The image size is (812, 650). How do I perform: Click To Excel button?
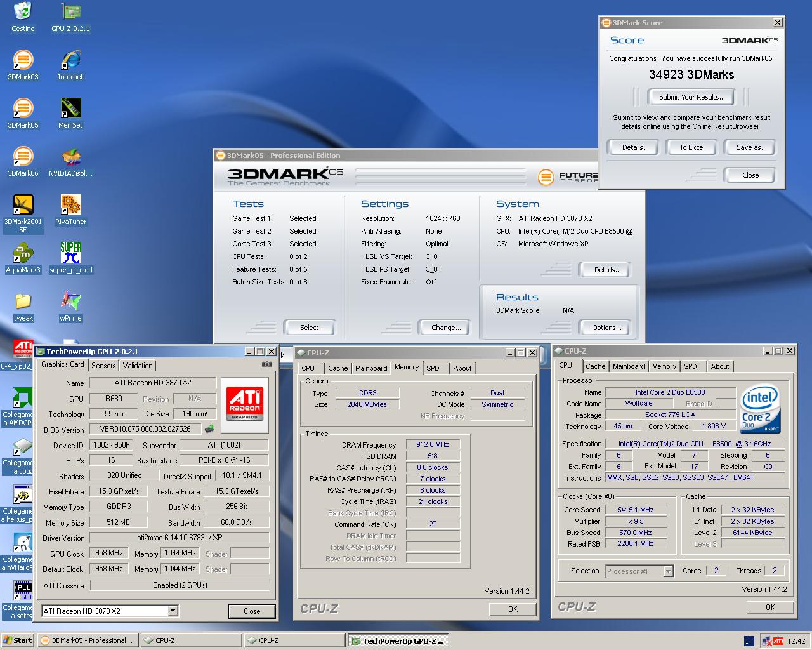[692, 147]
